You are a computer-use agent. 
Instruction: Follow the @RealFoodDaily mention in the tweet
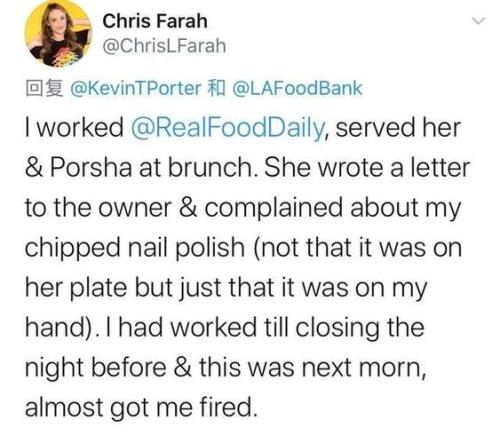227,129
